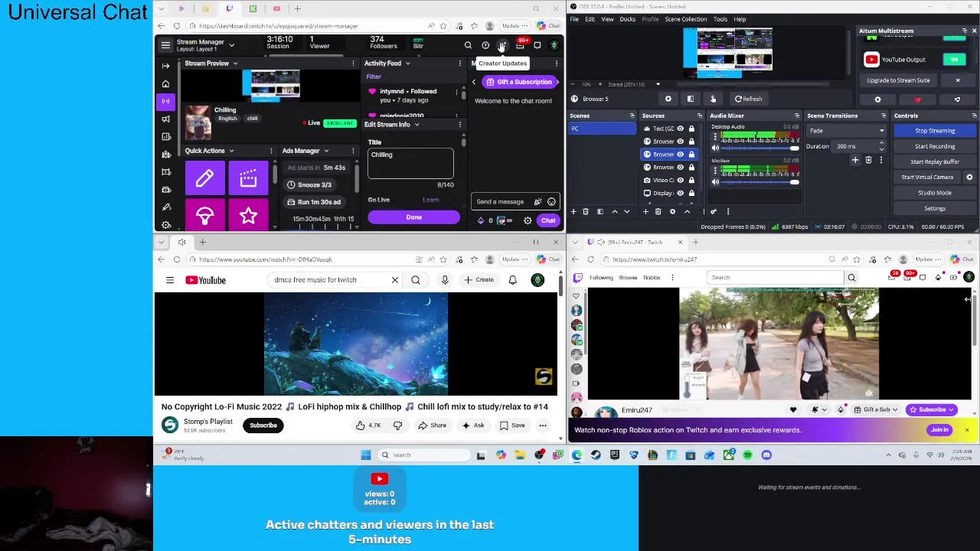Click Join in on the Roblox banner
The width and height of the screenshot is (980, 551).
(x=939, y=430)
